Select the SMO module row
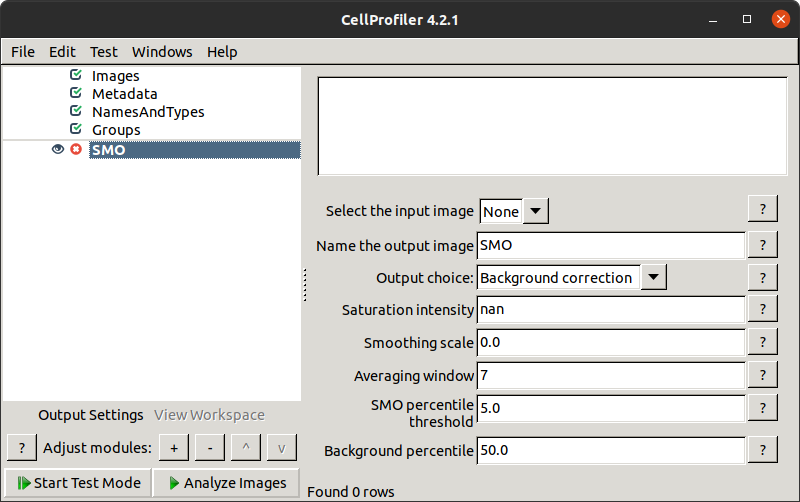The width and height of the screenshot is (800, 502). click(195, 150)
